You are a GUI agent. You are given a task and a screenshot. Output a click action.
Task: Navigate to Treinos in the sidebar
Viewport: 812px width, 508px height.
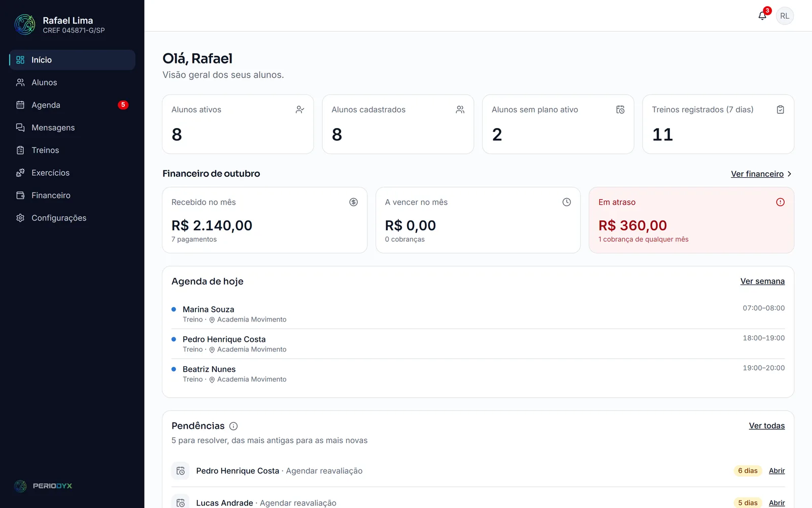click(72, 150)
